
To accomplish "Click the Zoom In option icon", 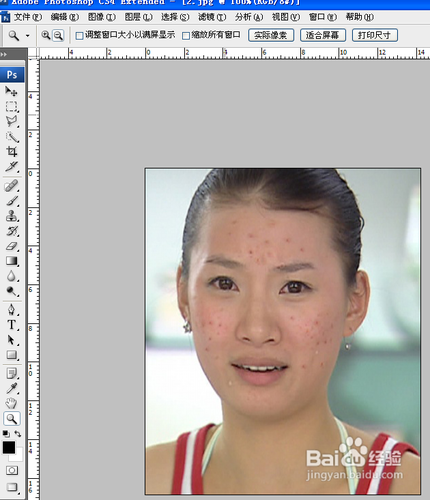I will [45, 35].
